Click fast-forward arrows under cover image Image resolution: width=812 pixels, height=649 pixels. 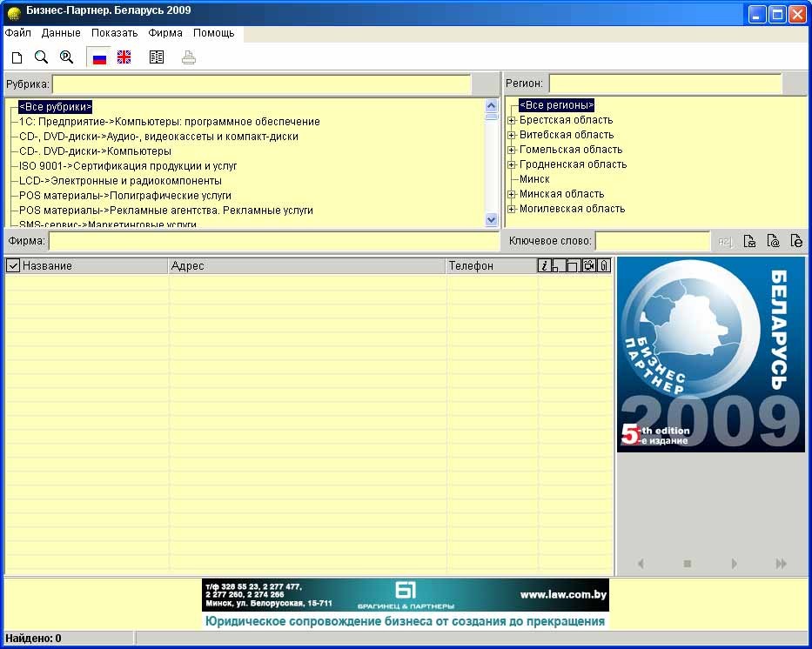[782, 564]
